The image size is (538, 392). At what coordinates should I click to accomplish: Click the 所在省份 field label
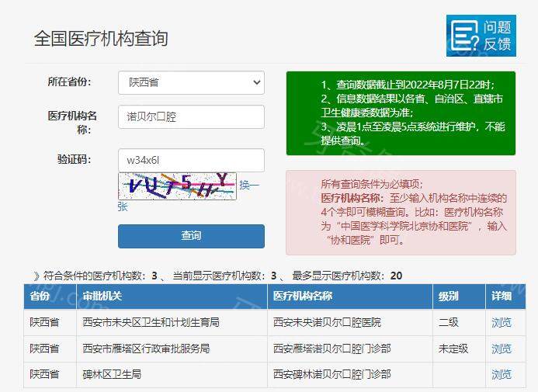pyautogui.click(x=69, y=82)
